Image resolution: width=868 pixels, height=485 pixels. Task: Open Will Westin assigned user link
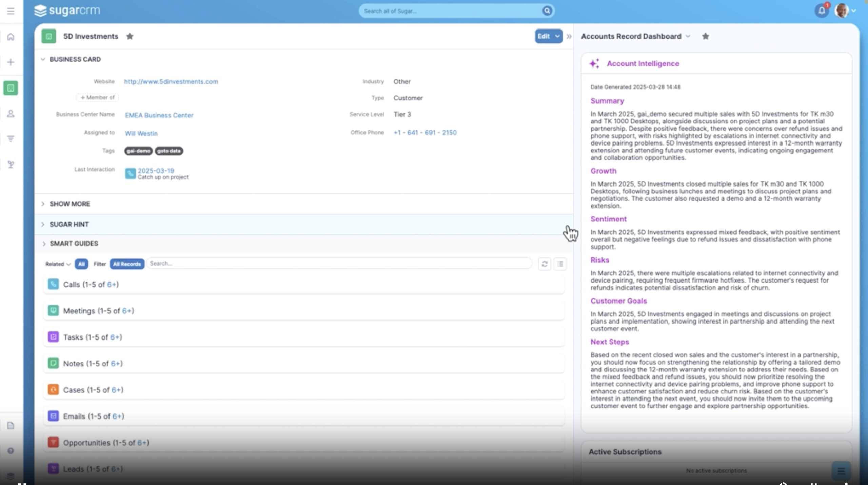click(x=141, y=133)
